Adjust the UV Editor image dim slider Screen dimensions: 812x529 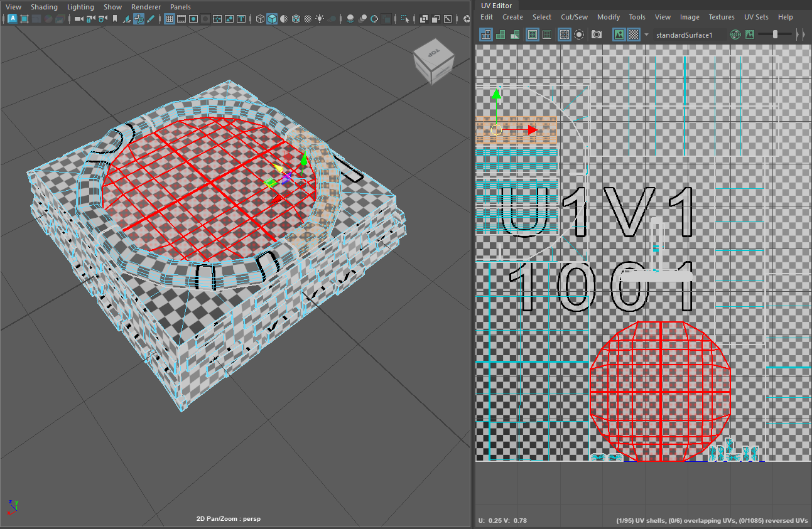tap(775, 35)
